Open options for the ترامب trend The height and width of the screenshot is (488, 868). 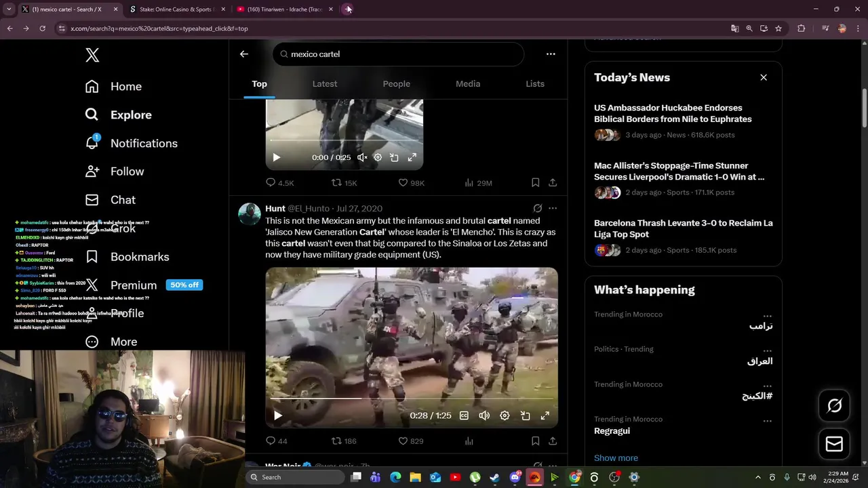tap(767, 317)
